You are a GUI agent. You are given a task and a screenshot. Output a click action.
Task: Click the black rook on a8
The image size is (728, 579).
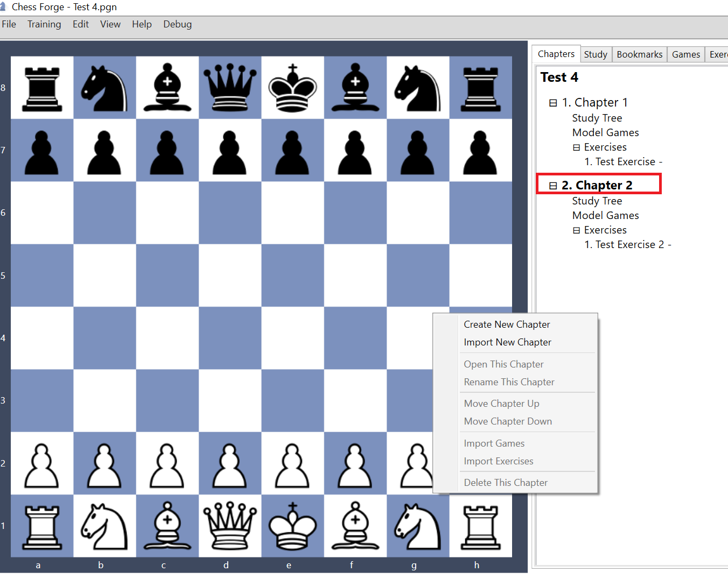coord(42,87)
